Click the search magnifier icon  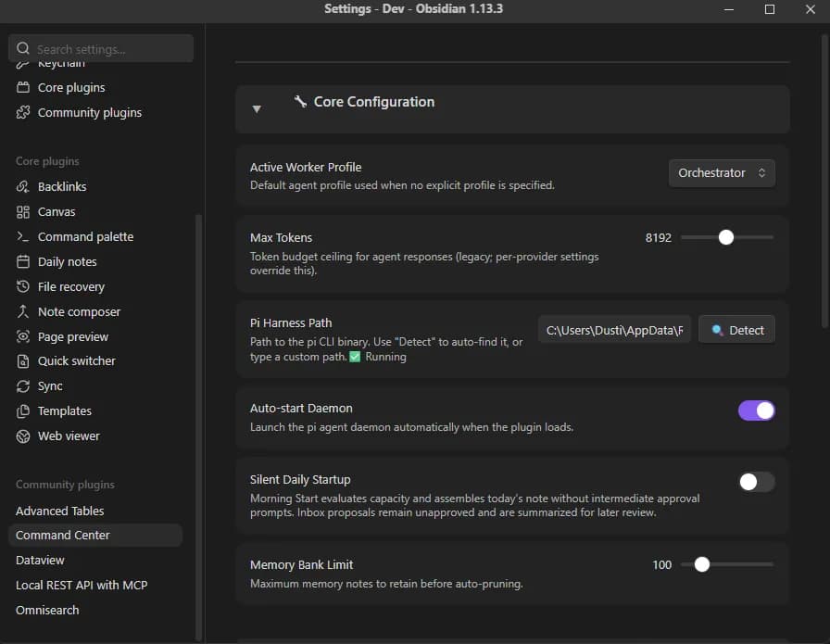23,48
